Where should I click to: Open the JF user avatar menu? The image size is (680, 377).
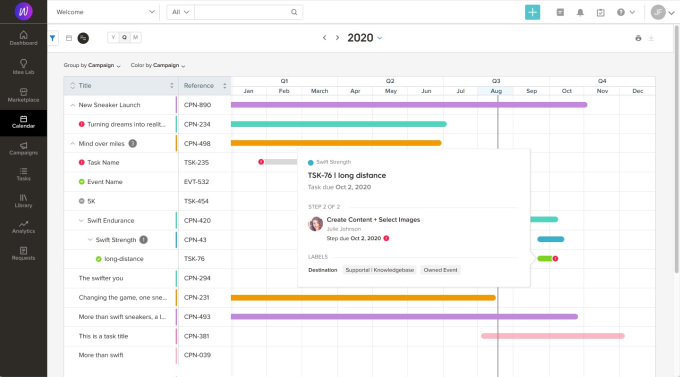(x=662, y=12)
